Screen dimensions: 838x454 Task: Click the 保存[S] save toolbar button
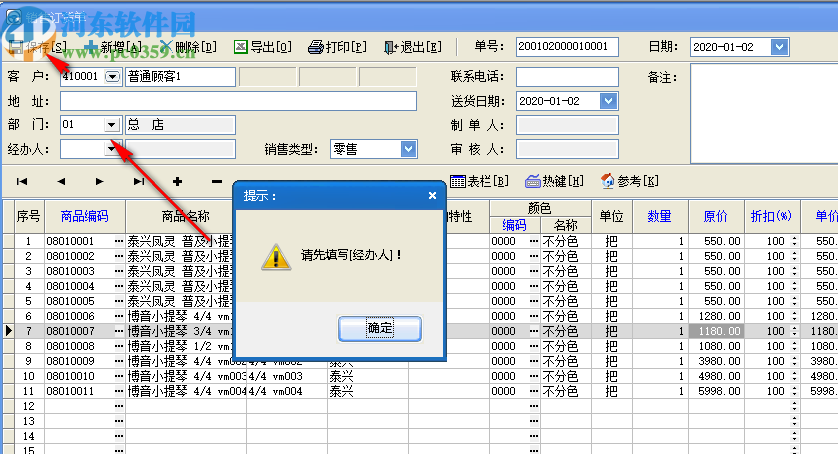[38, 47]
